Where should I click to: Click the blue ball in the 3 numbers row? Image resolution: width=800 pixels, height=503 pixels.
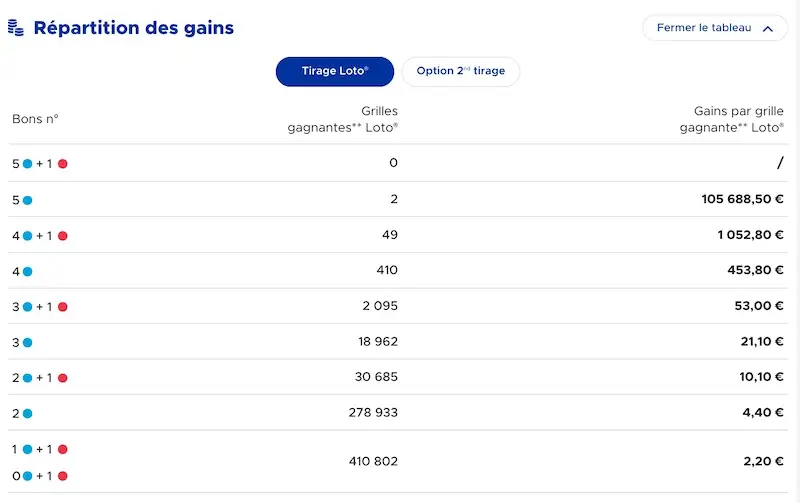(28, 342)
